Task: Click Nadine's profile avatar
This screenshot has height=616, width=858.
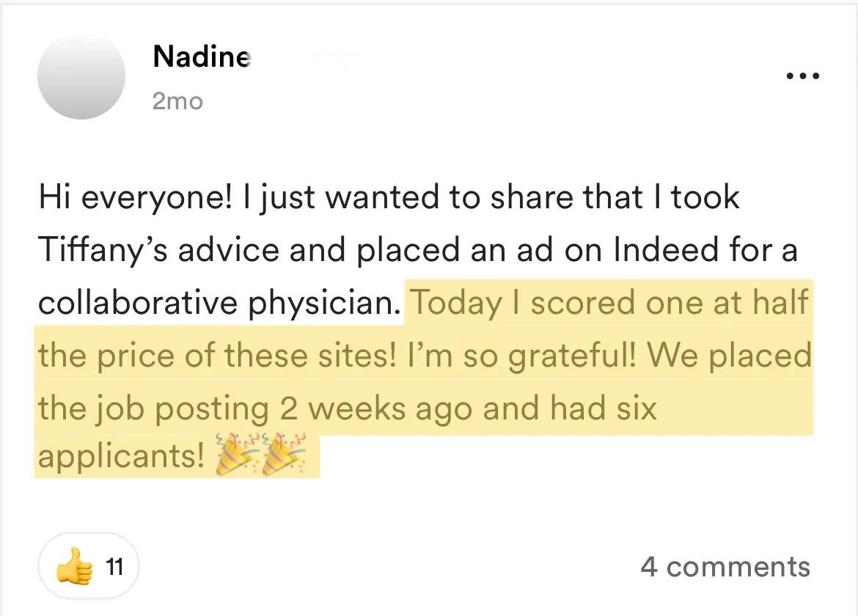Action: pyautogui.click(x=81, y=76)
